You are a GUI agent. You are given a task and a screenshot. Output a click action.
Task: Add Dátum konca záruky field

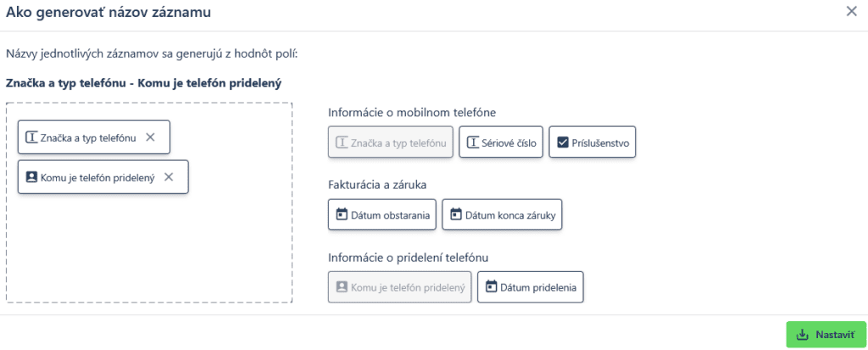click(x=502, y=214)
